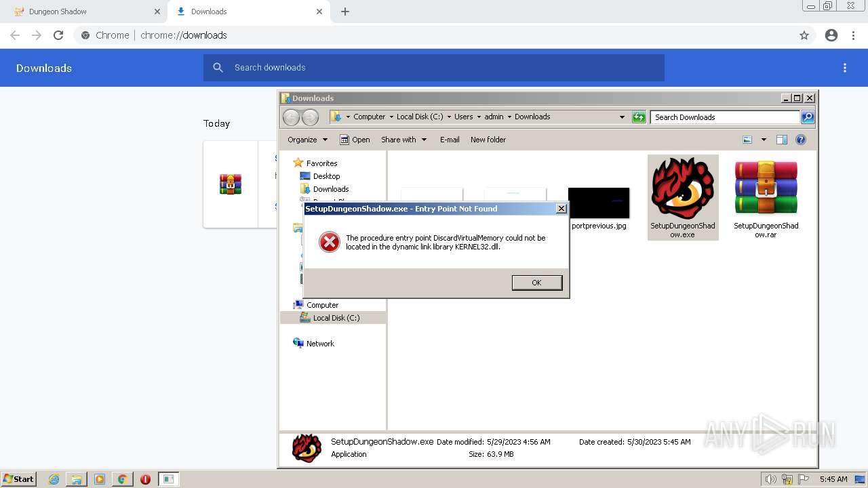Open Windows Explorer from the taskbar
This screenshot has width=868, height=488.
77,479
